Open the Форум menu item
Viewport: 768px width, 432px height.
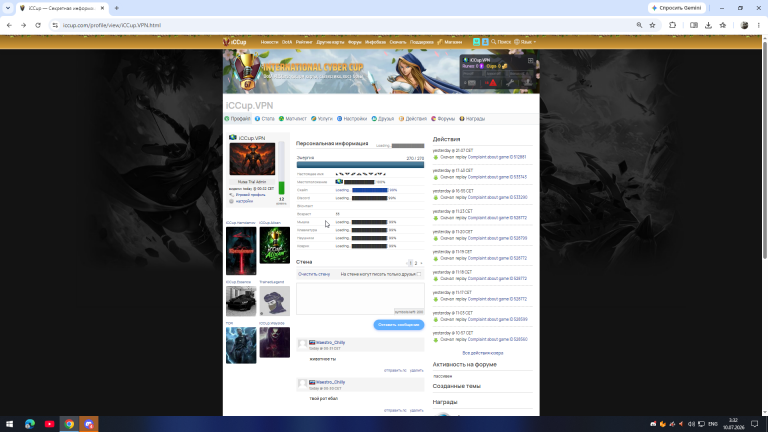(x=355, y=42)
